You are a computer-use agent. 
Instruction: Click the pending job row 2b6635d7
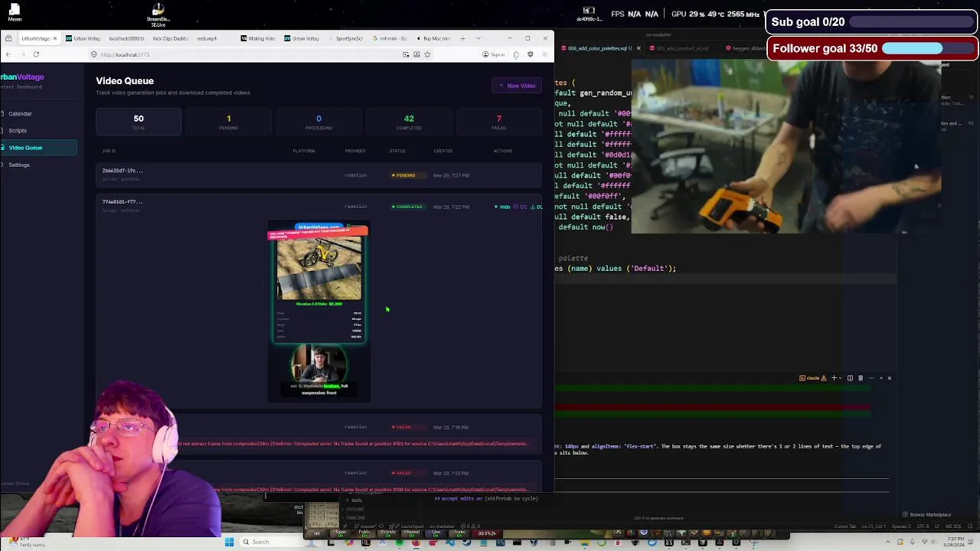point(318,175)
